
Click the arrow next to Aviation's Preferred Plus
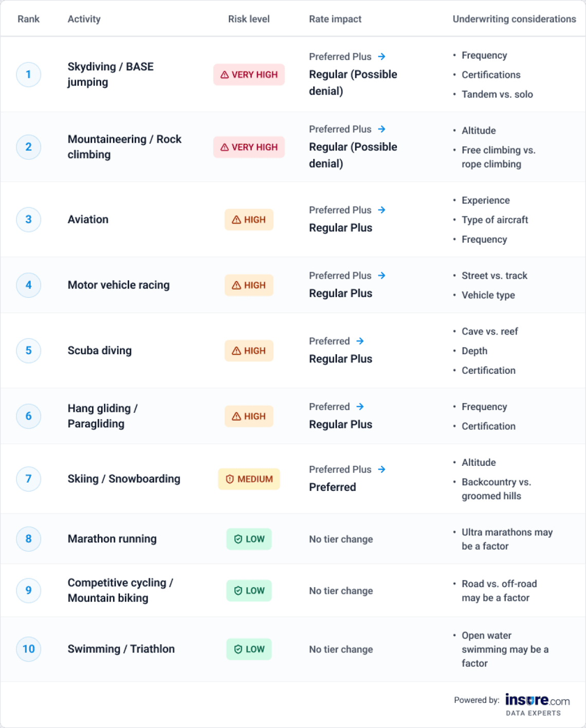381,210
